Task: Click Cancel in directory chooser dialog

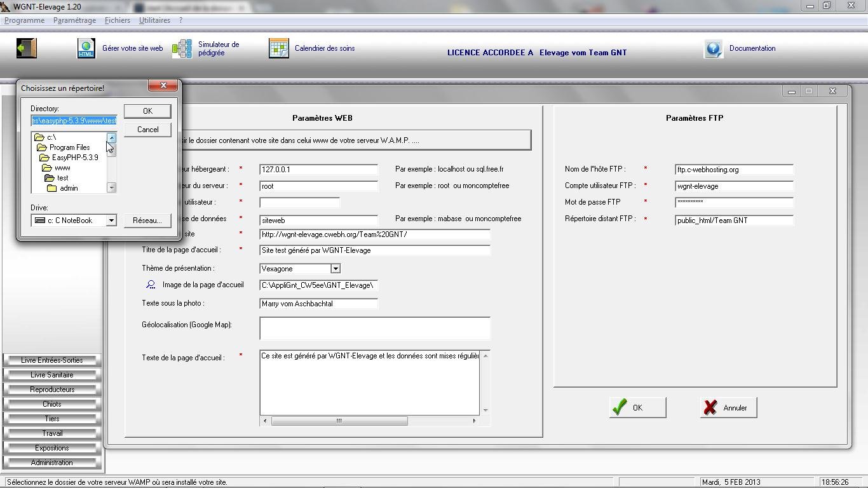Action: tap(147, 130)
